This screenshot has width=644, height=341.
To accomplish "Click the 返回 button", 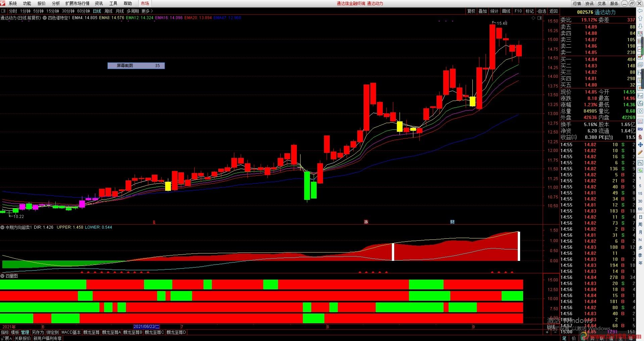I will point(554,11).
